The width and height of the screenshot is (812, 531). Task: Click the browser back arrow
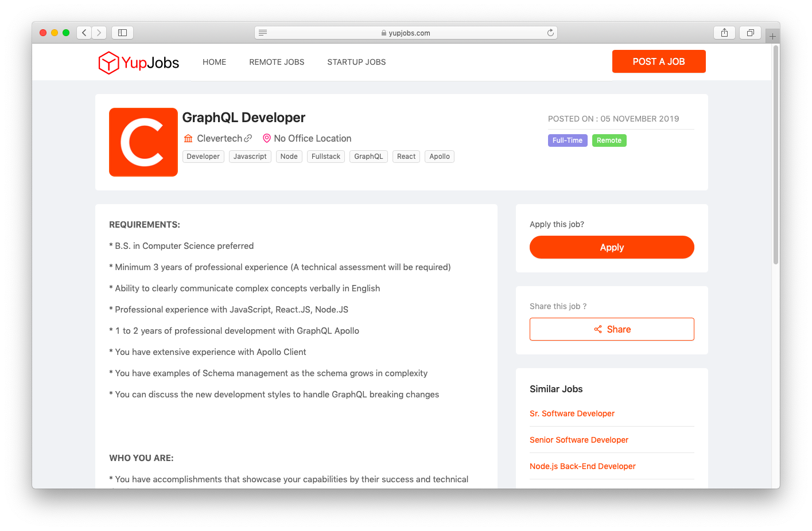[x=84, y=33]
